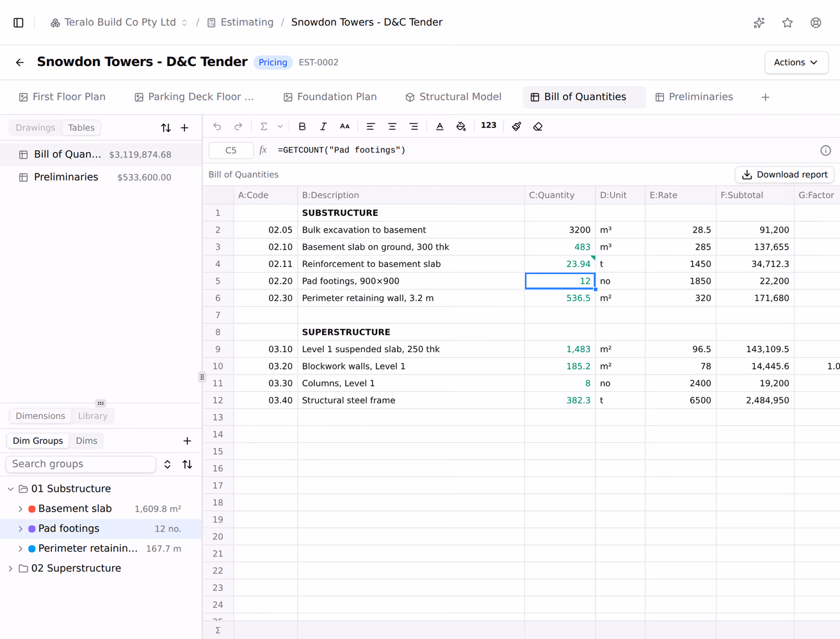Activate the format painter brush

coord(517,126)
